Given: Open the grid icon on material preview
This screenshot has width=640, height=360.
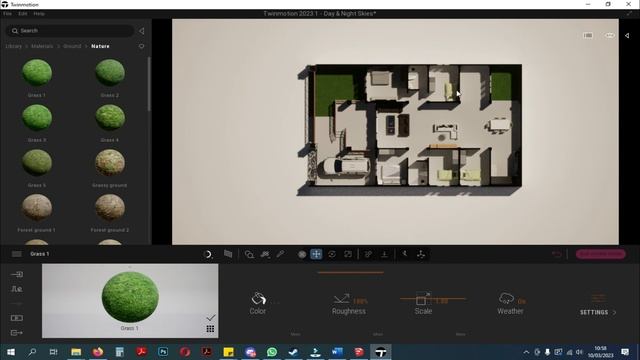Looking at the screenshot, I should point(210,329).
